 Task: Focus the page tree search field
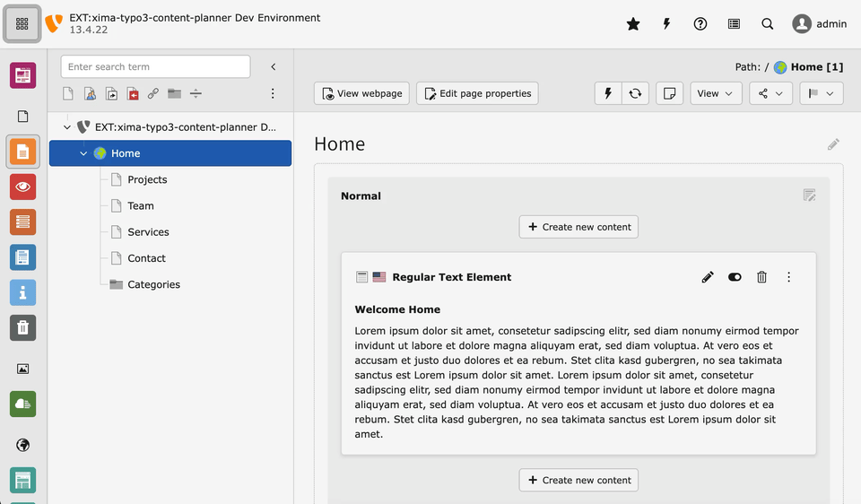point(155,66)
